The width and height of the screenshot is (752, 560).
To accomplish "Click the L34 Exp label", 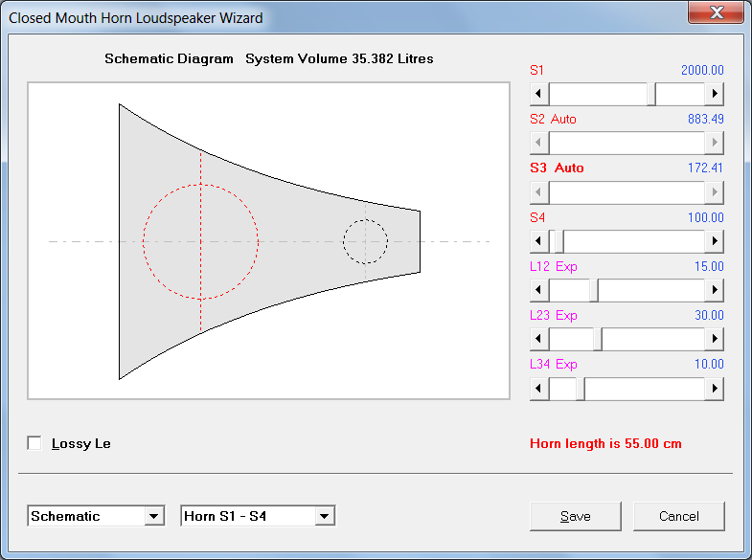I will pos(554,364).
